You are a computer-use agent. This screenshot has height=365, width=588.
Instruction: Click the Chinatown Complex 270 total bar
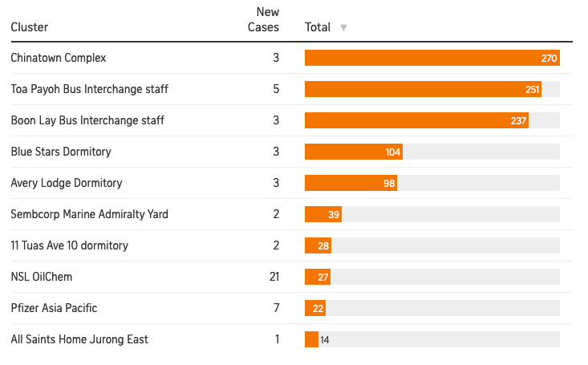[432, 58]
